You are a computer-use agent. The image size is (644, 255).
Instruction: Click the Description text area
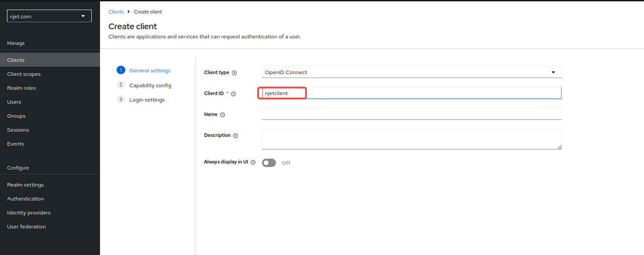[411, 139]
